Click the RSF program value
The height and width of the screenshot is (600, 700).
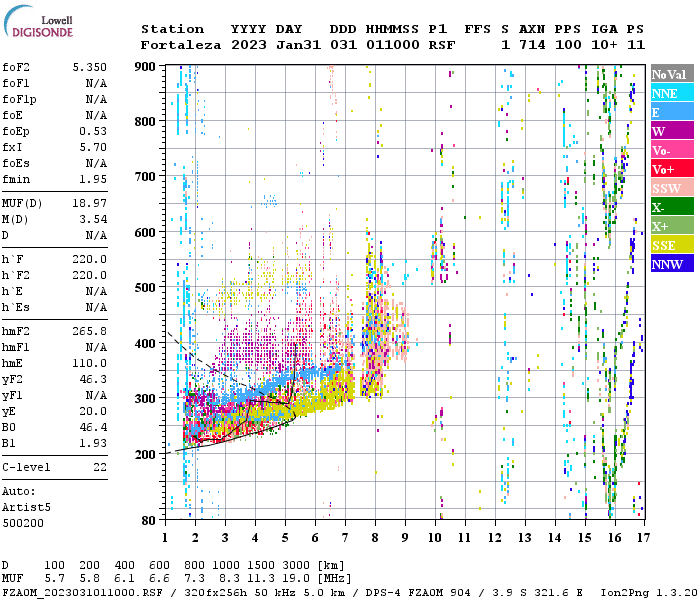tap(442, 45)
